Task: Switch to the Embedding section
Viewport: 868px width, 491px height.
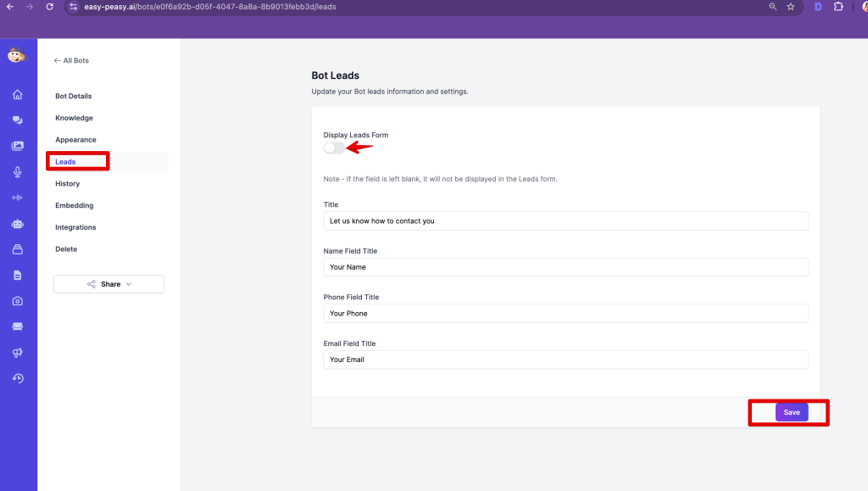Action: [x=74, y=205]
